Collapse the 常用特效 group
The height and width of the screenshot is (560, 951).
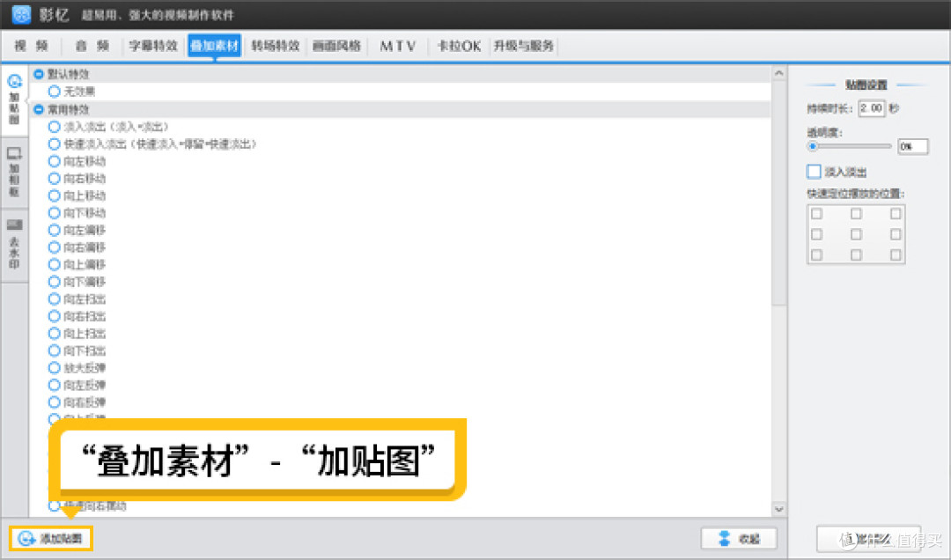39,109
